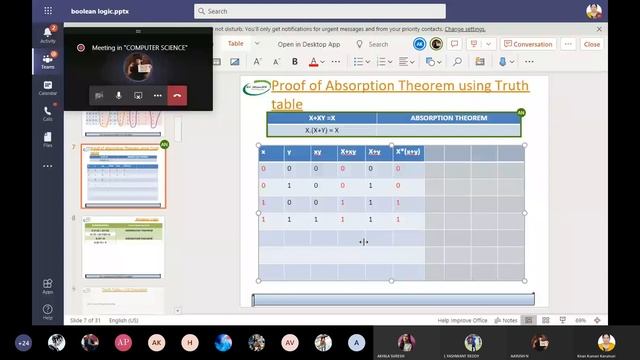This screenshot has height=360, width=640.
Task: Click the slide title Proof of Absorption Theorem
Action: click(x=400, y=94)
